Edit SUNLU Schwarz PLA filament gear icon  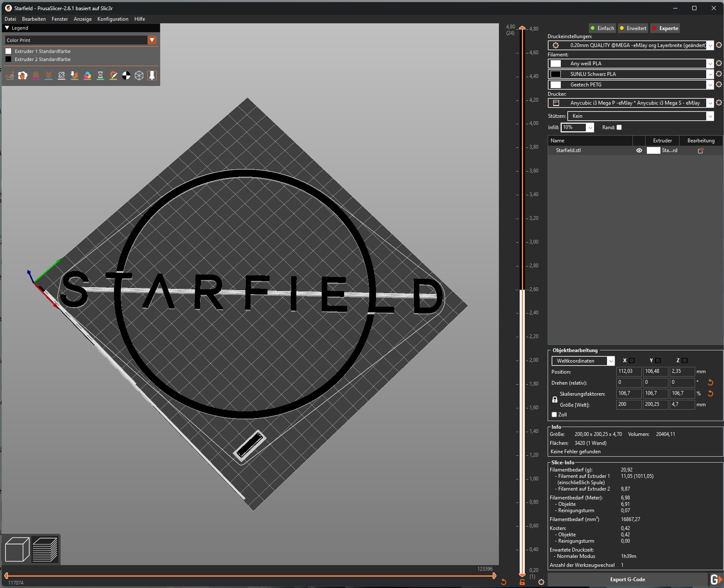[719, 74]
